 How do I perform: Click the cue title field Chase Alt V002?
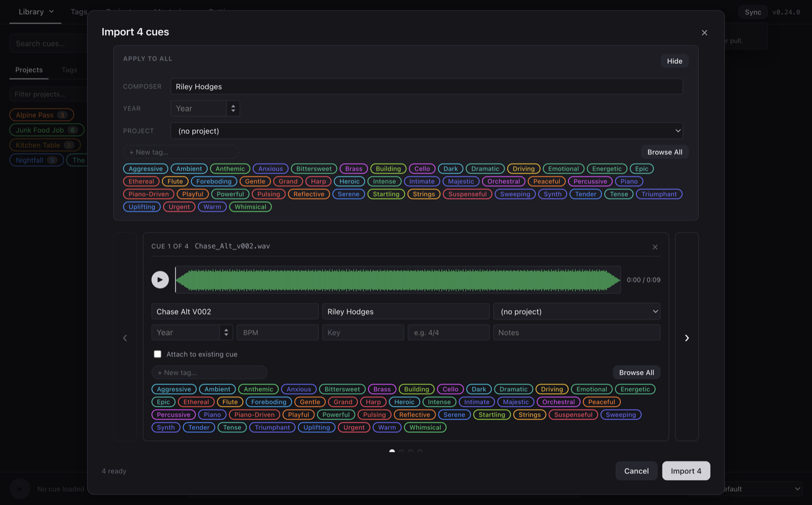(x=235, y=311)
